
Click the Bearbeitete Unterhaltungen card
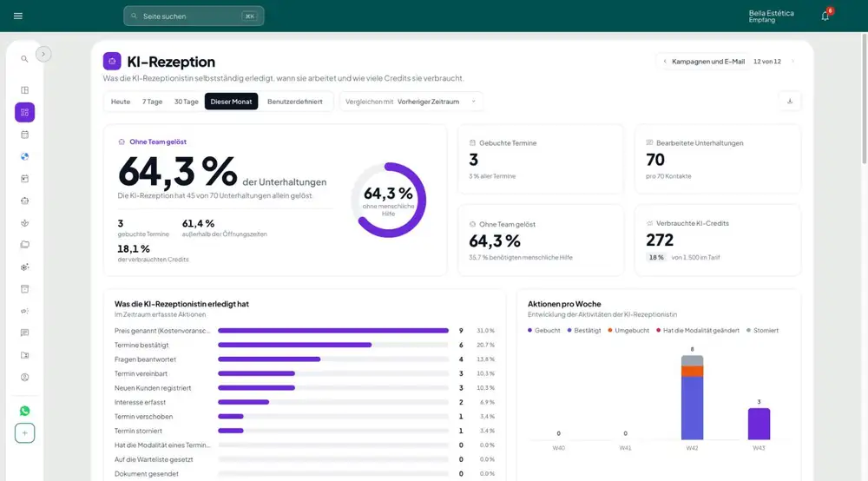[x=718, y=160]
